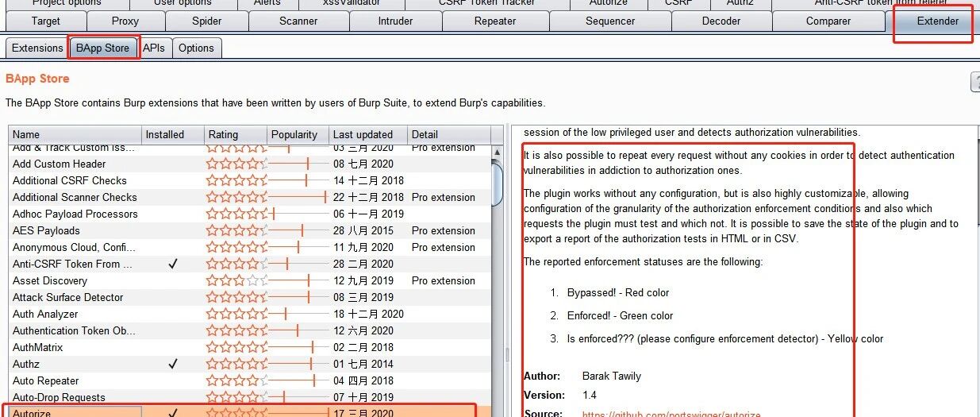The height and width of the screenshot is (417, 980).
Task: Select the Additional Scanner Checks extension
Action: (x=250, y=197)
